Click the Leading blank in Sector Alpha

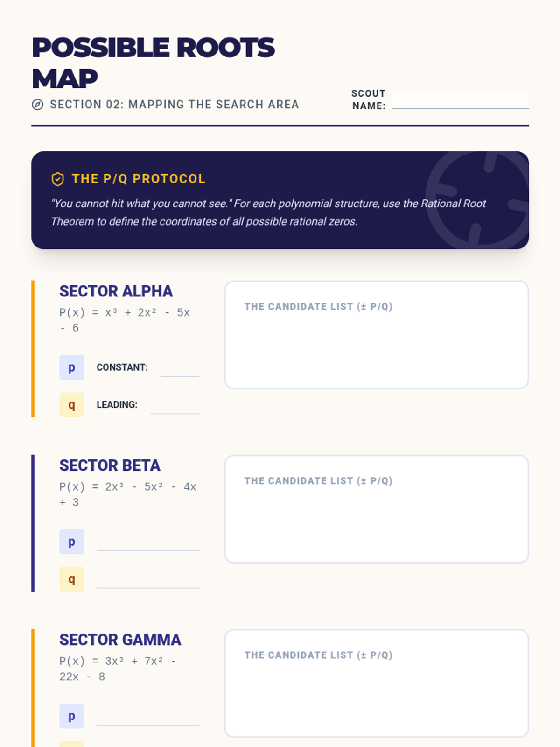click(175, 406)
